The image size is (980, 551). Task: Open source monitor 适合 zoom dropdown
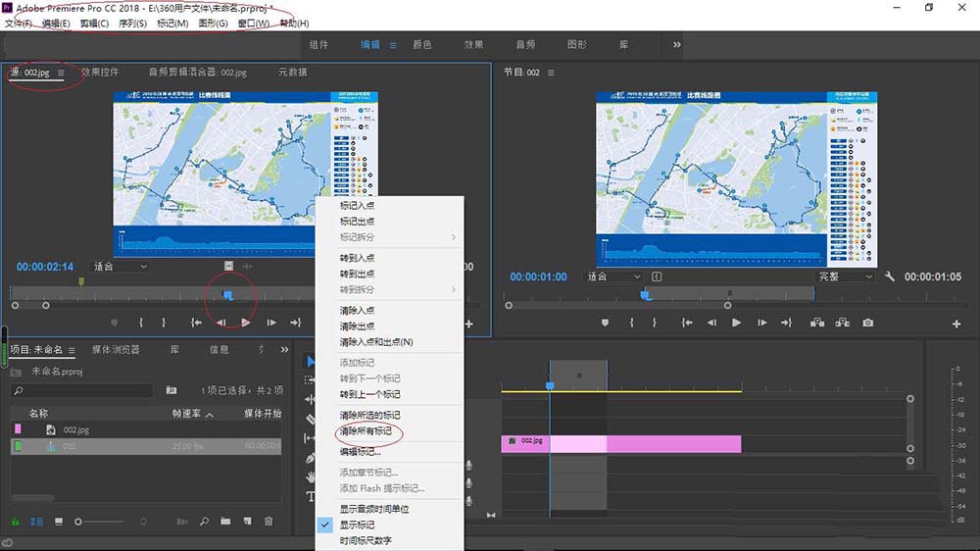tap(121, 267)
